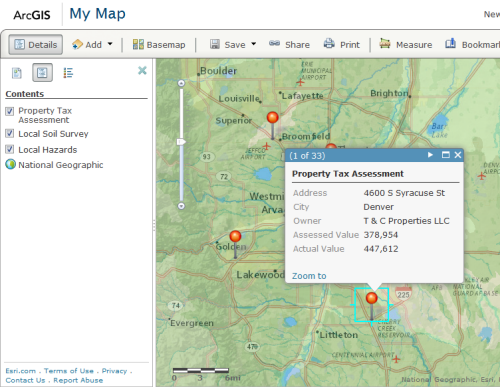Toggle the Details panel button
The height and width of the screenshot is (387, 500).
(36, 44)
